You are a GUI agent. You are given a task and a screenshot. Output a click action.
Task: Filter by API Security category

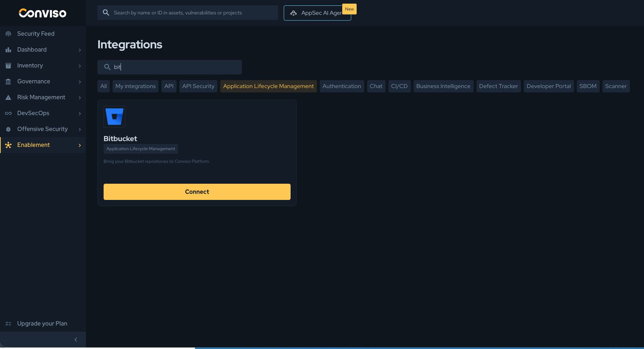[x=198, y=86]
